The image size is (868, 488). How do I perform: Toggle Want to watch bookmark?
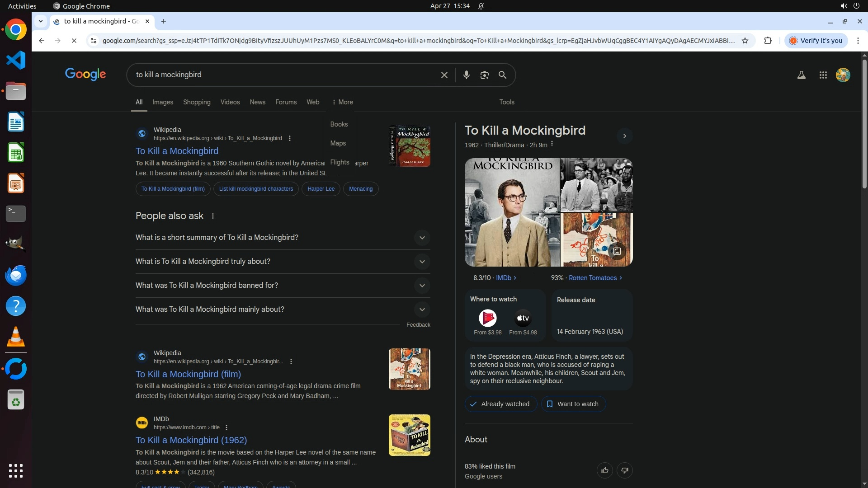tap(573, 404)
